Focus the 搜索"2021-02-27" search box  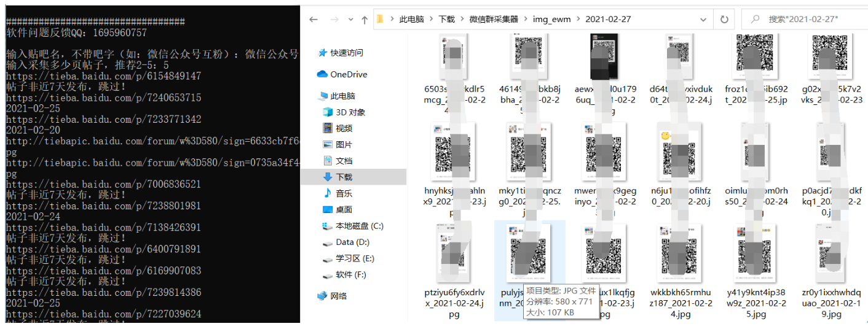click(804, 19)
